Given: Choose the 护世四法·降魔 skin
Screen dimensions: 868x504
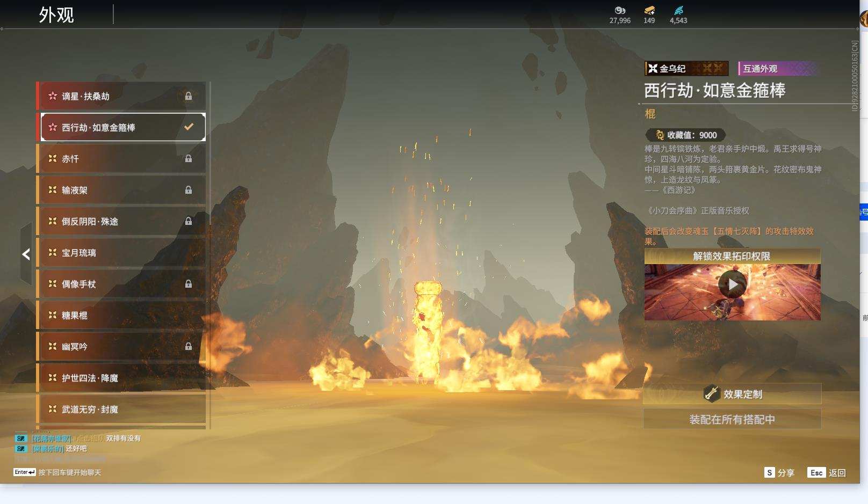Looking at the screenshot, I should pos(121,378).
